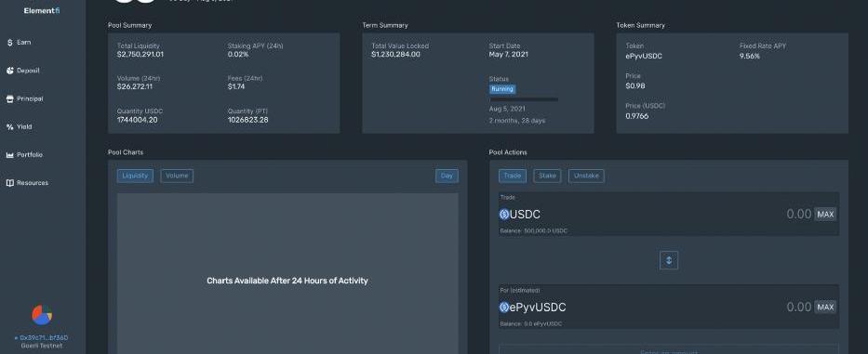Select the Day chart interval
This screenshot has height=354, width=868.
[x=447, y=176]
